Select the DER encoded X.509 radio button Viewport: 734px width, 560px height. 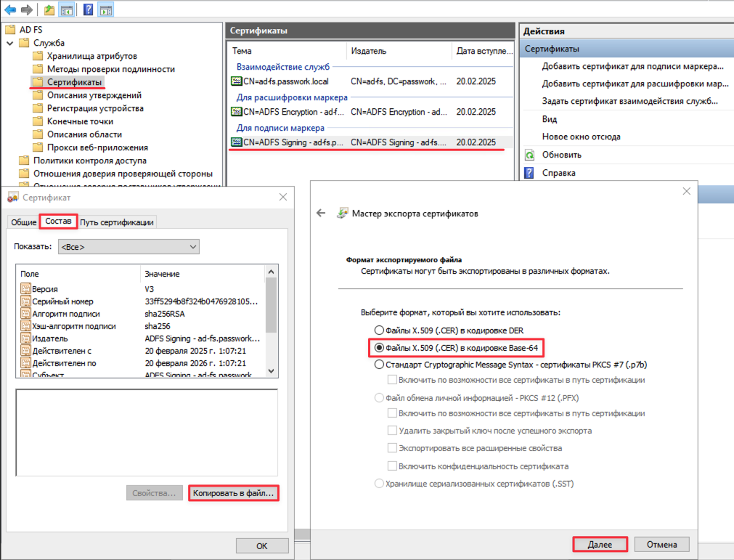click(378, 330)
